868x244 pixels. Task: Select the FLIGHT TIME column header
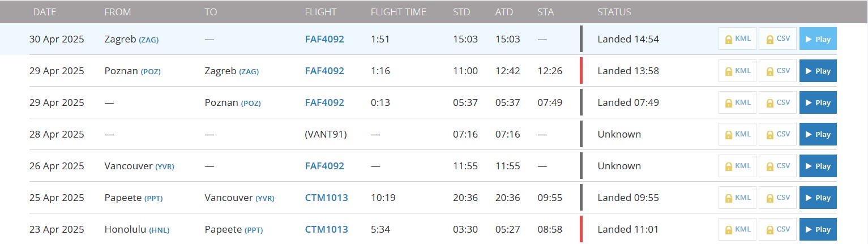point(398,12)
